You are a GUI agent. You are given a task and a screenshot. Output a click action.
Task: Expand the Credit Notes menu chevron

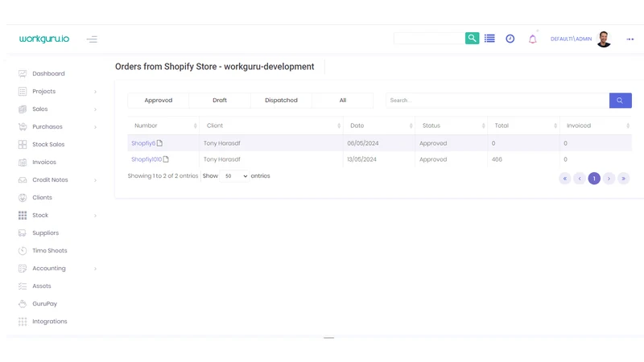click(x=95, y=180)
